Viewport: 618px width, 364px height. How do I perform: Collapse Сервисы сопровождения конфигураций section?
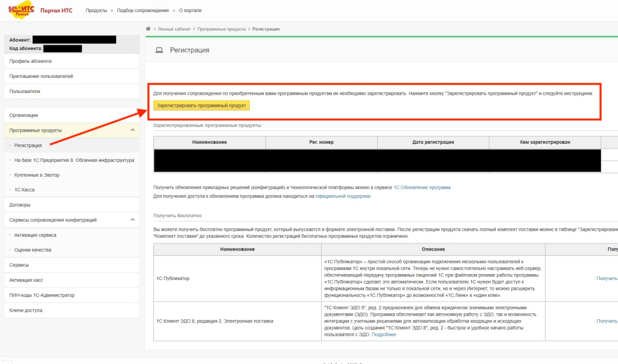pyautogui.click(x=132, y=220)
